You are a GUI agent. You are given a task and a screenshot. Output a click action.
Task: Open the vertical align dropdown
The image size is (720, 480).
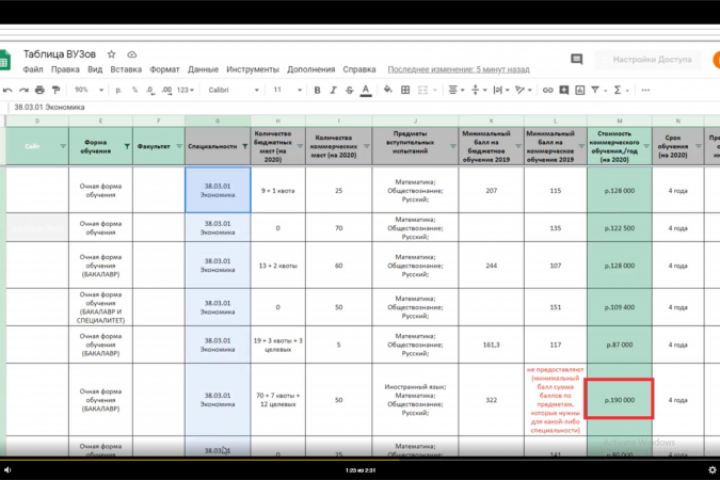click(x=478, y=90)
